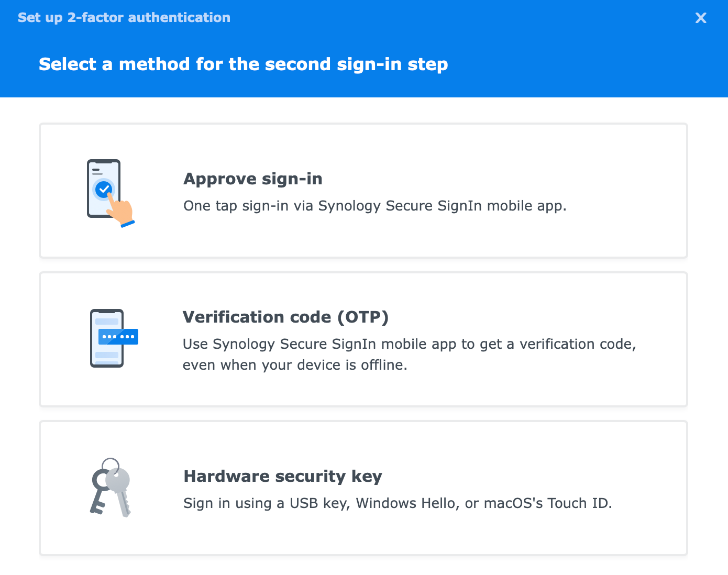Click the key ring on the keys icon

110,463
